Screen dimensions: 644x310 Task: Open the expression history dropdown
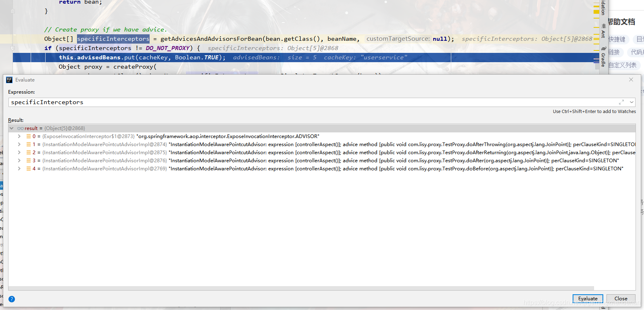[x=631, y=102]
